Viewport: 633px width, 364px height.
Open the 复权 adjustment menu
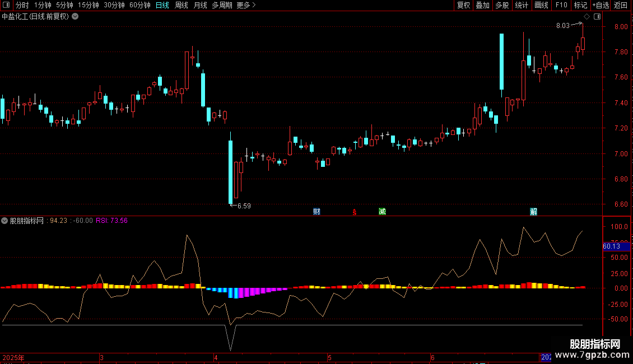pos(463,5)
